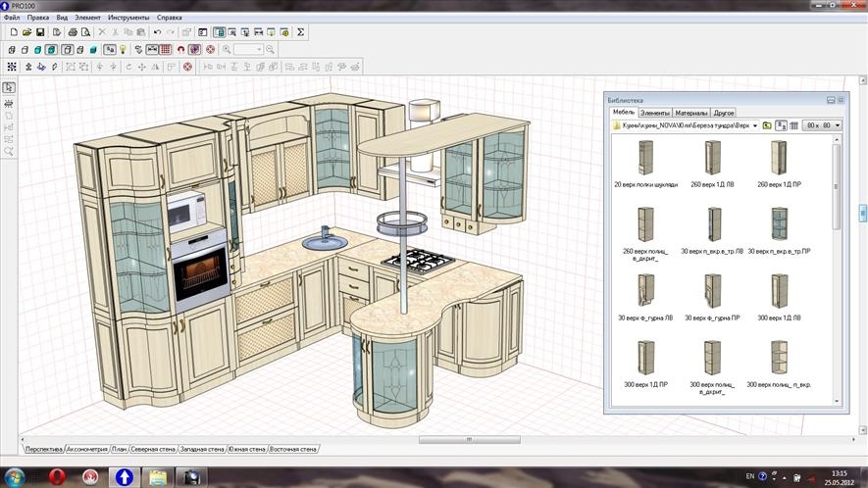Toggle the red grid display
This screenshot has width=868, height=488.
pyautogui.click(x=166, y=50)
